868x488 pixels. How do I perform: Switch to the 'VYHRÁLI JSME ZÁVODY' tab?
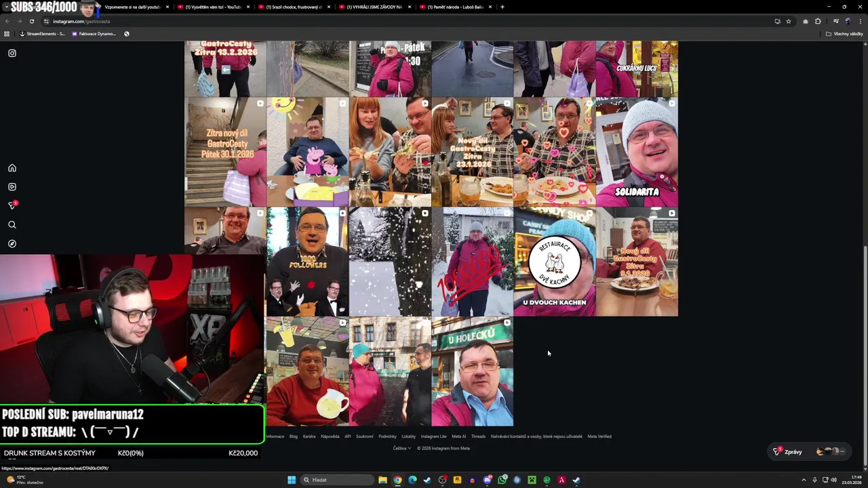(x=375, y=7)
